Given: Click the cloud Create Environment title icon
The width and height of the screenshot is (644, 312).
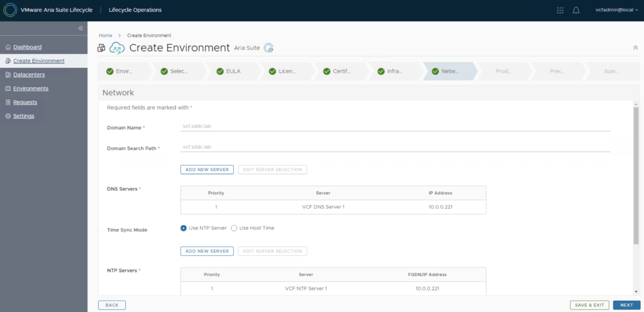Looking at the screenshot, I should point(118,48).
